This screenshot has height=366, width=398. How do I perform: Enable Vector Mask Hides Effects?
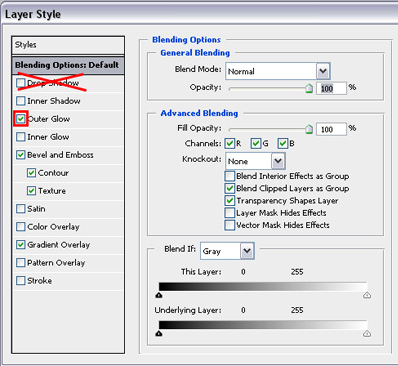pos(230,225)
